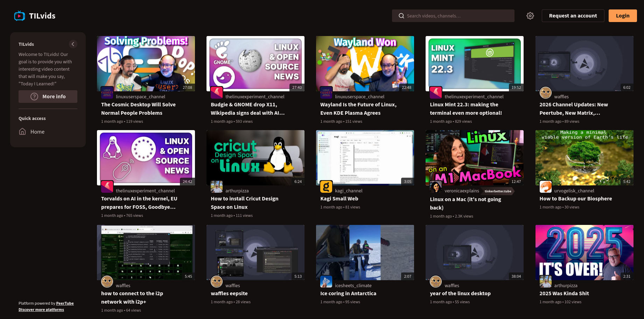Click the search magnifier icon
The image size is (644, 319).
pyautogui.click(x=401, y=16)
